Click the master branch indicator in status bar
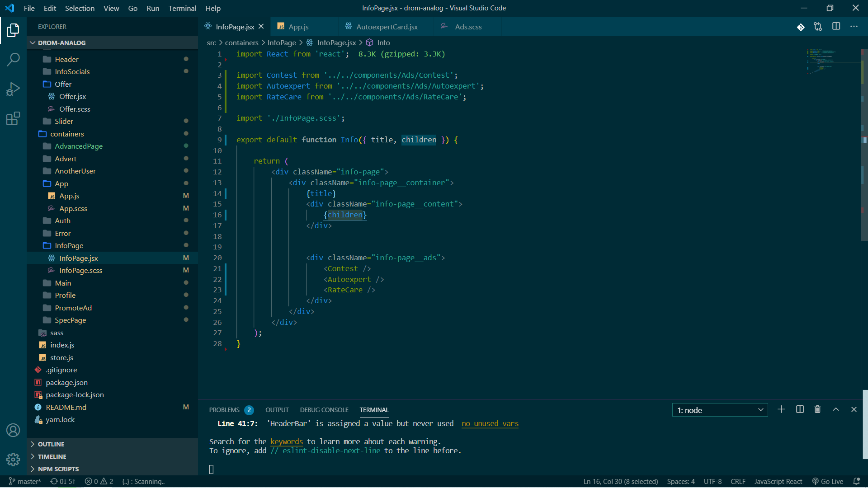The width and height of the screenshot is (868, 488). click(25, 481)
